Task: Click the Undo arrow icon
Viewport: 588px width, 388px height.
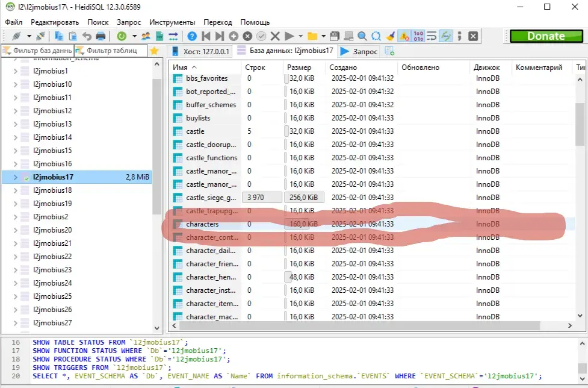Action: click(87, 36)
